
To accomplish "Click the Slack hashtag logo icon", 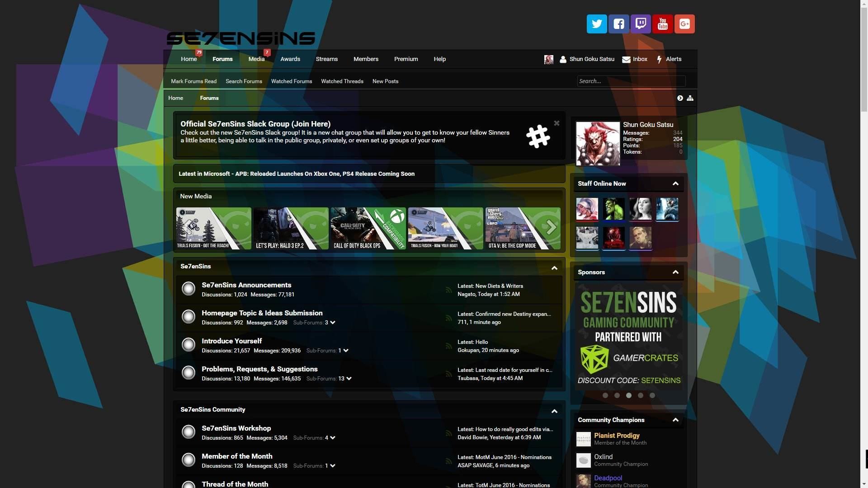I will coord(538,136).
